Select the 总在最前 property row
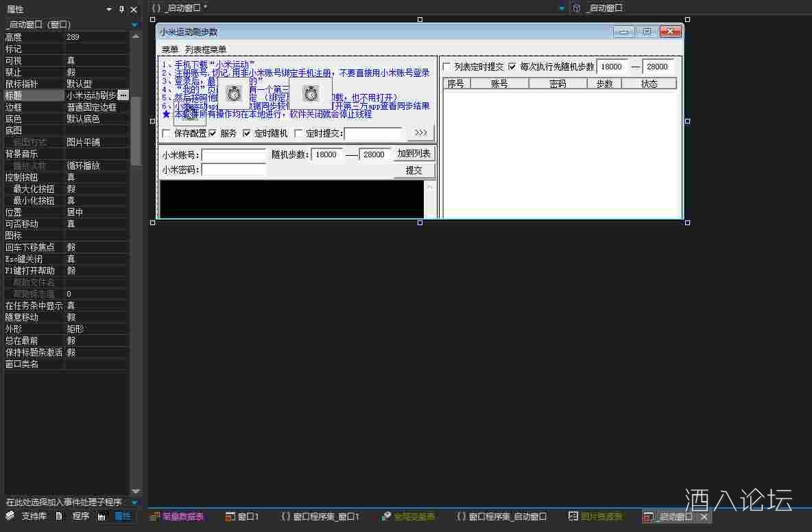This screenshot has width=812, height=532. (x=66, y=340)
